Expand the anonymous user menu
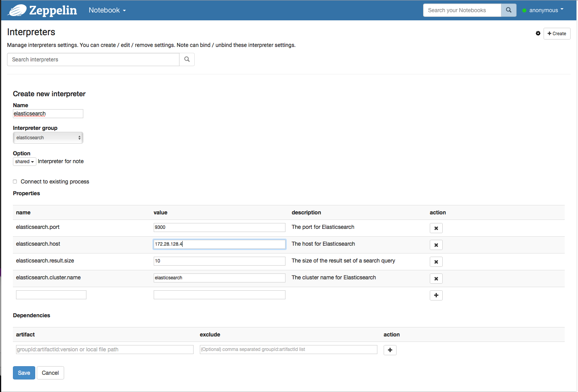The height and width of the screenshot is (392, 578). (544, 10)
